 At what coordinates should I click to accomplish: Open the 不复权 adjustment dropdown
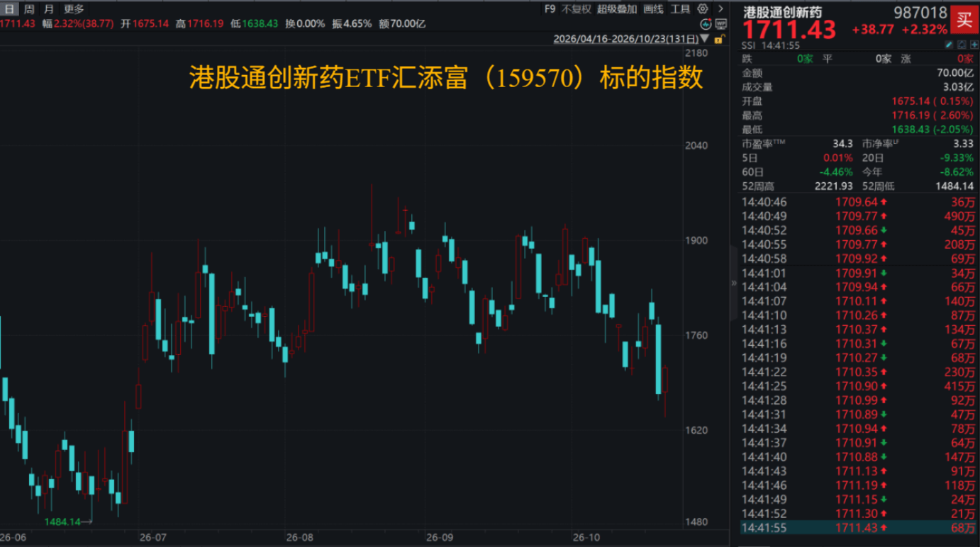(x=576, y=9)
